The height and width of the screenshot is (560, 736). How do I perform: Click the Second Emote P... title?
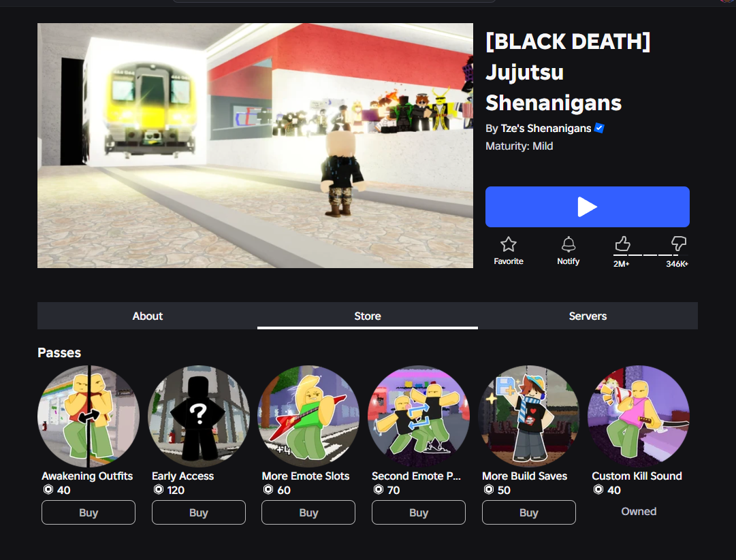(x=417, y=476)
